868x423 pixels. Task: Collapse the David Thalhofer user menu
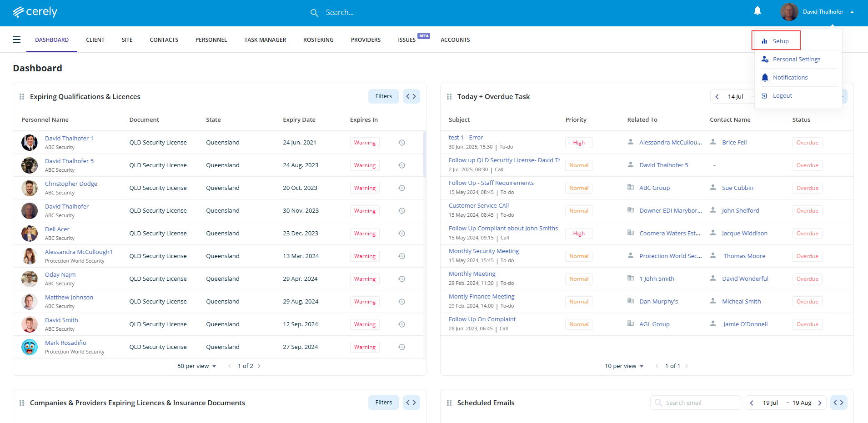point(852,12)
